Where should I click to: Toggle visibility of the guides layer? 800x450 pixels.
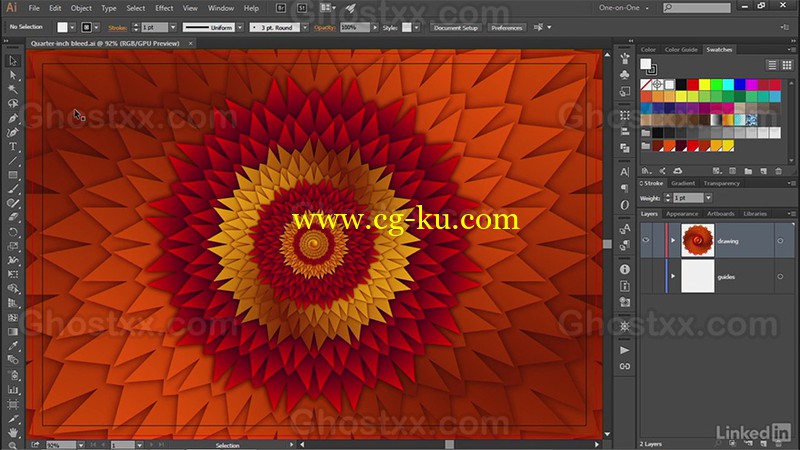646,277
